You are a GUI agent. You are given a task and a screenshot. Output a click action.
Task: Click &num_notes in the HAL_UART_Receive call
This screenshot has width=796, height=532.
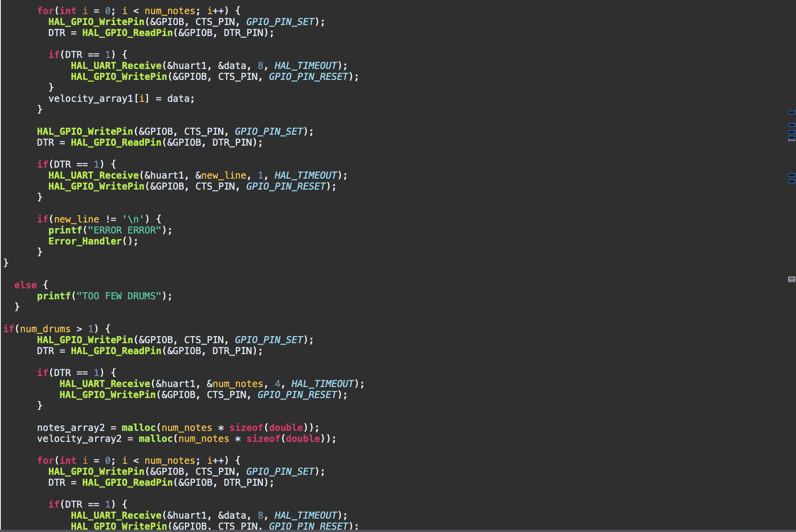235,384
